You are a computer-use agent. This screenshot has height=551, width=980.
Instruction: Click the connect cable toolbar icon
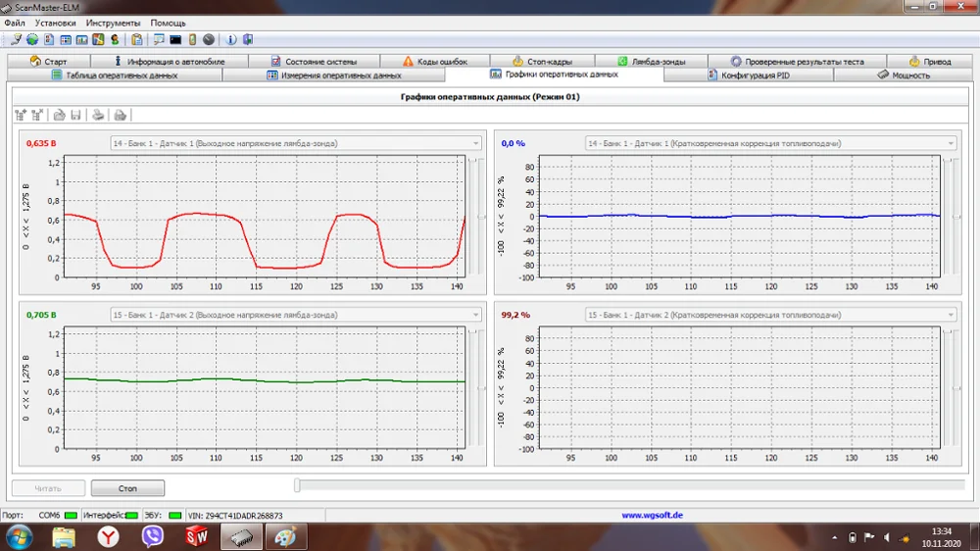[x=16, y=39]
